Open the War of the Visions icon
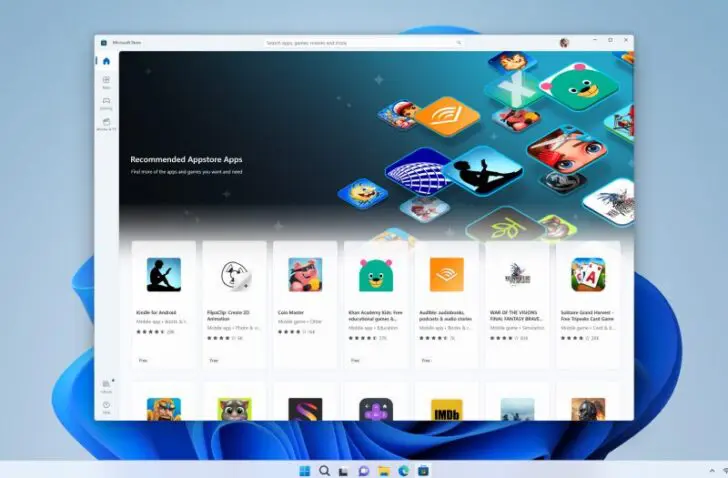Image resolution: width=728 pixels, height=478 pixels. click(517, 275)
